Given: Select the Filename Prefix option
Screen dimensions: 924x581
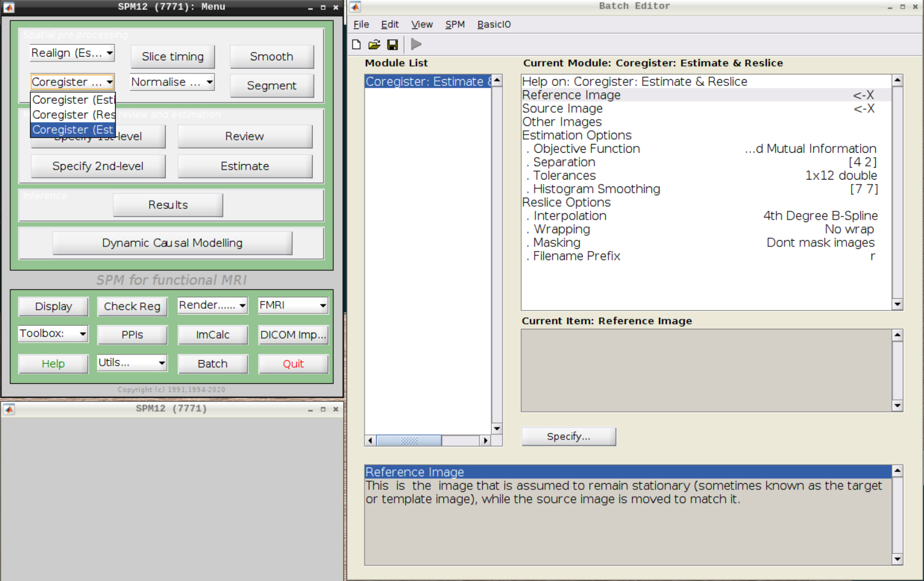Looking at the screenshot, I should 706,256.
